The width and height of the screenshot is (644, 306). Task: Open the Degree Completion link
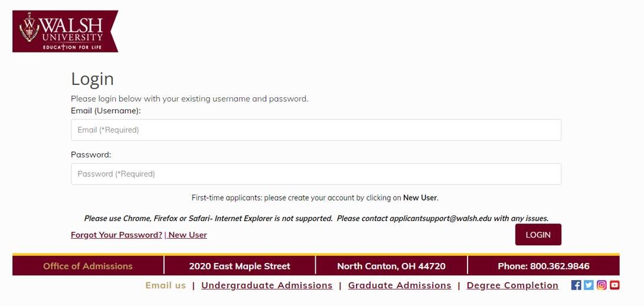(x=512, y=285)
